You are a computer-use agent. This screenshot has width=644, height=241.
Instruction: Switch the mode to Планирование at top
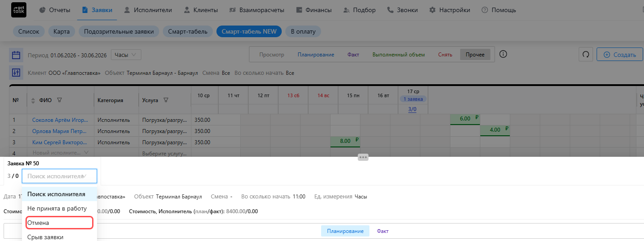point(316,55)
